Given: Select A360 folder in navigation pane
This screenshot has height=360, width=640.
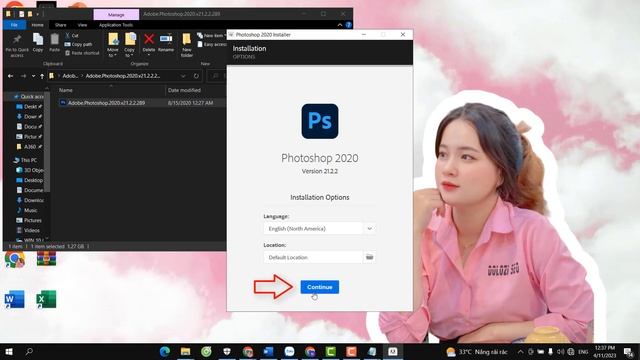Looking at the screenshot, I should pos(29,147).
